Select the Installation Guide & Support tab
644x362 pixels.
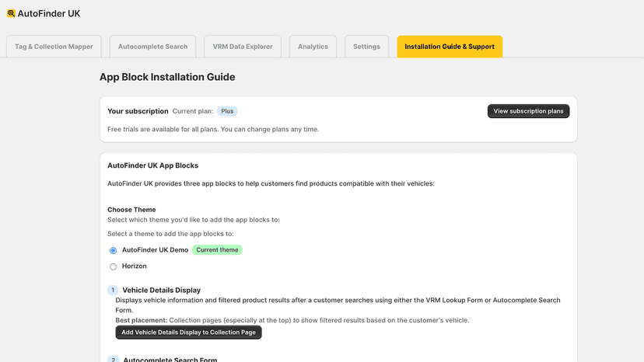coord(450,47)
